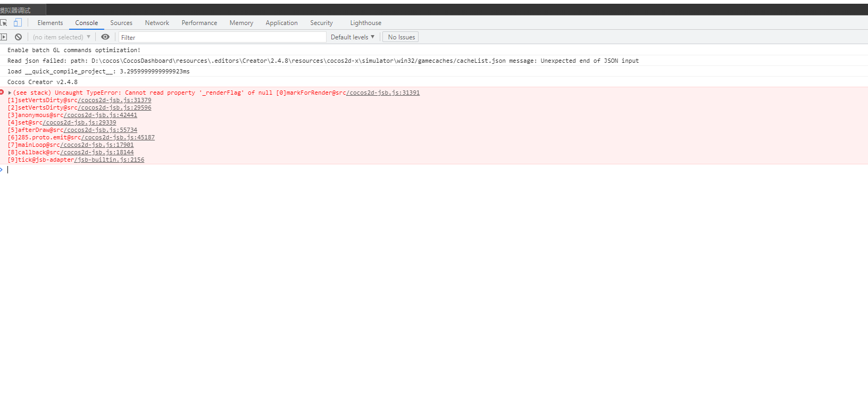Click the No Issues button
The width and height of the screenshot is (868, 400).
click(401, 37)
